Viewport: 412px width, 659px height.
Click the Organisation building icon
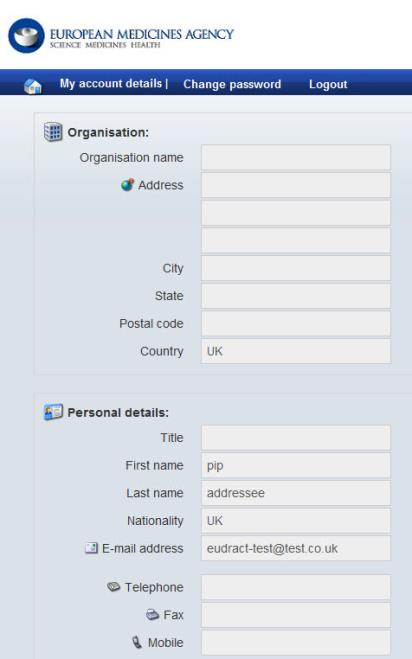[53, 132]
